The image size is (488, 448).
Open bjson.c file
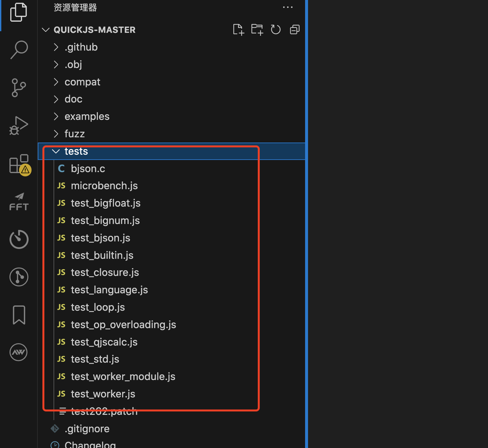88,169
